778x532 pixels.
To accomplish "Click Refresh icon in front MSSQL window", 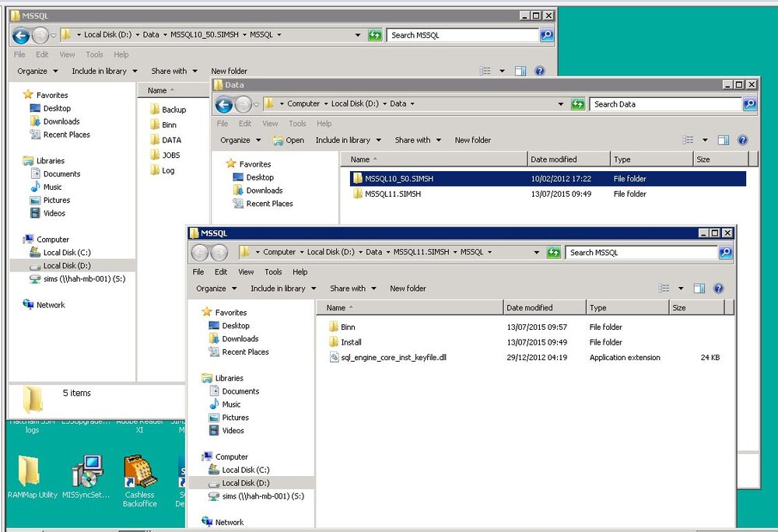I will click(553, 252).
